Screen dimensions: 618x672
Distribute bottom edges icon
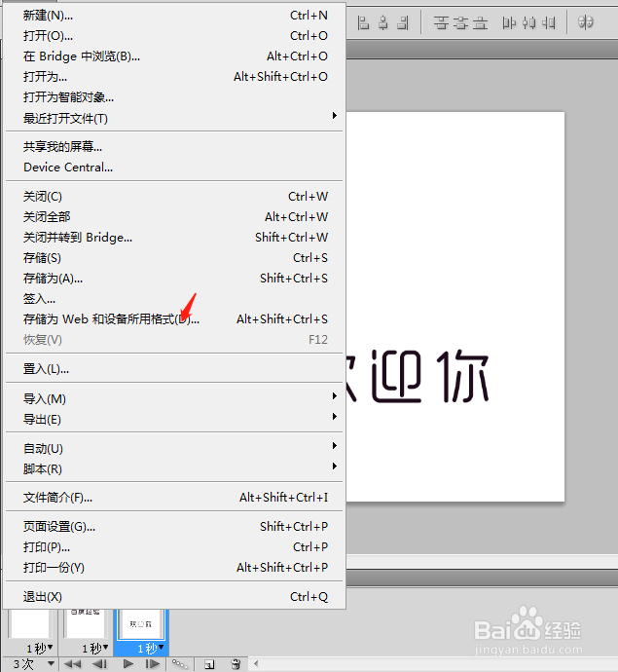[481, 22]
